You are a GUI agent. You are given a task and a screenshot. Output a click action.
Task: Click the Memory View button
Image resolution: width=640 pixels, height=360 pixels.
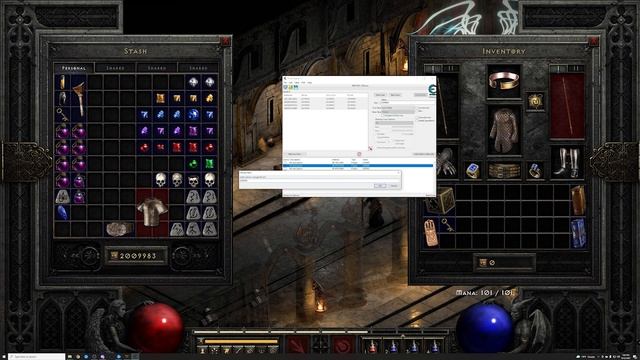tap(295, 154)
